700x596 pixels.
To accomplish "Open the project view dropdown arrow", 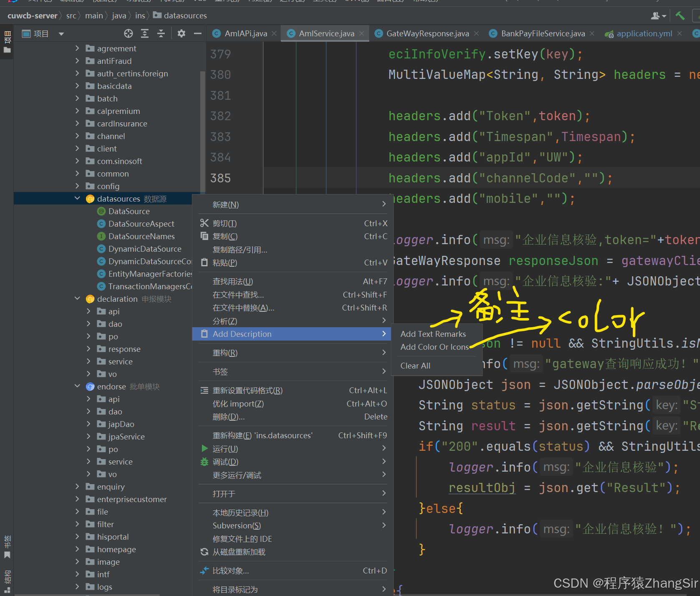I will click(61, 34).
